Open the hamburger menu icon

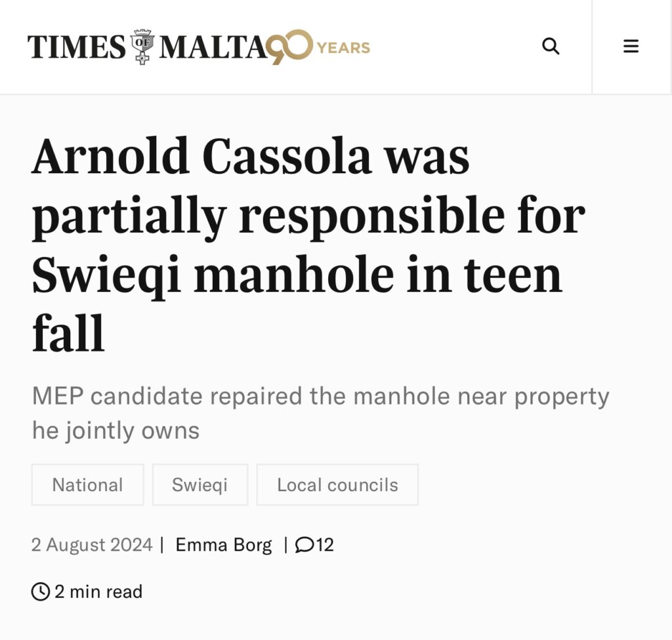631,47
